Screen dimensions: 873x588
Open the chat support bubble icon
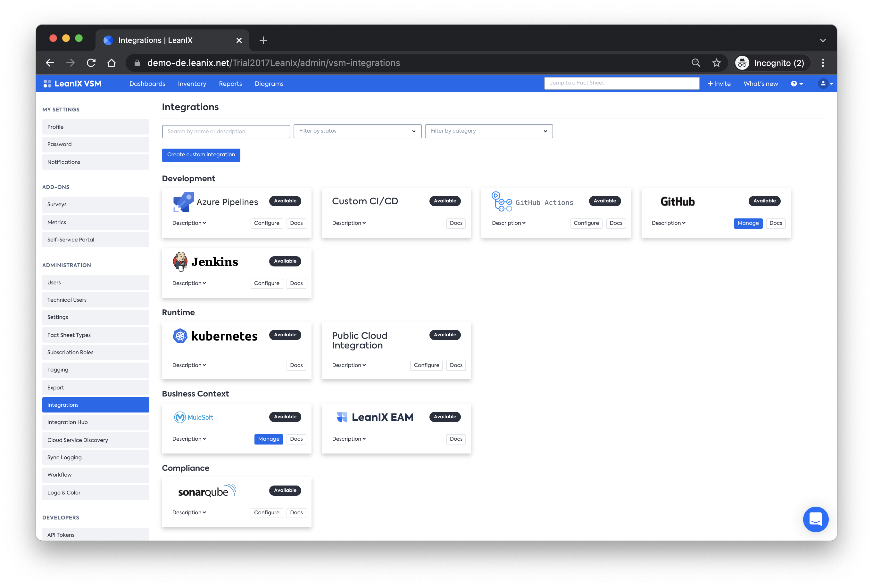pos(815,519)
